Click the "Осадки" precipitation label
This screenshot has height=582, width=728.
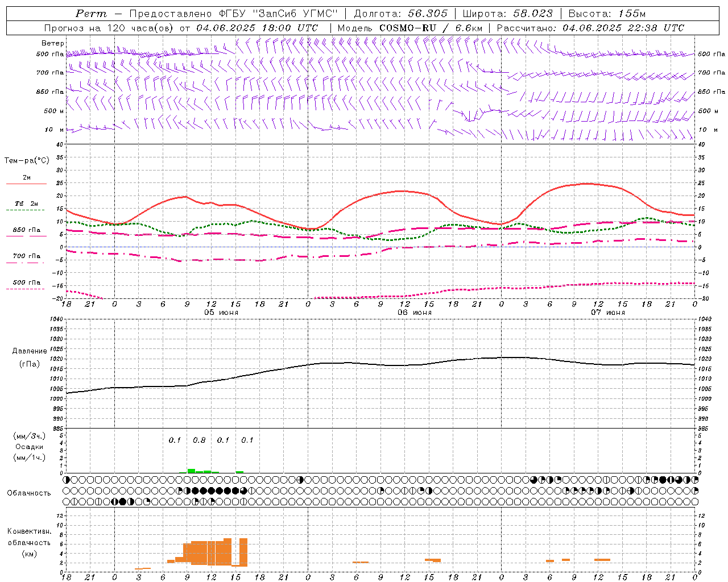tap(30, 447)
